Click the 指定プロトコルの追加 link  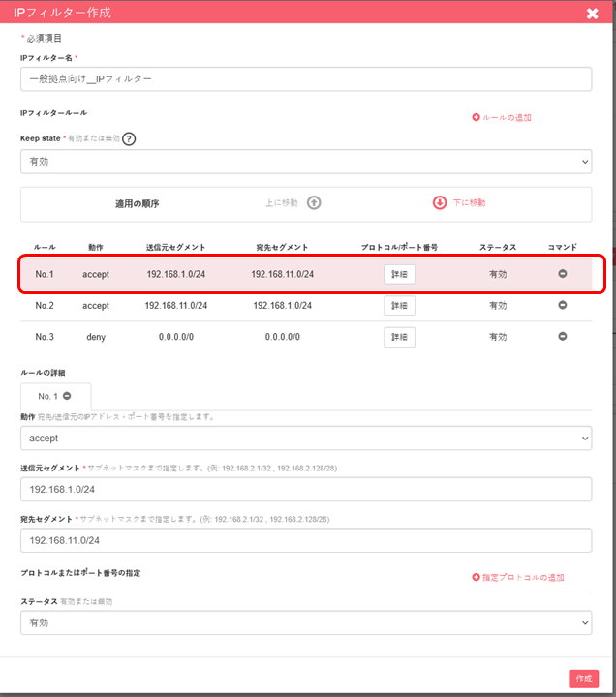click(x=523, y=577)
